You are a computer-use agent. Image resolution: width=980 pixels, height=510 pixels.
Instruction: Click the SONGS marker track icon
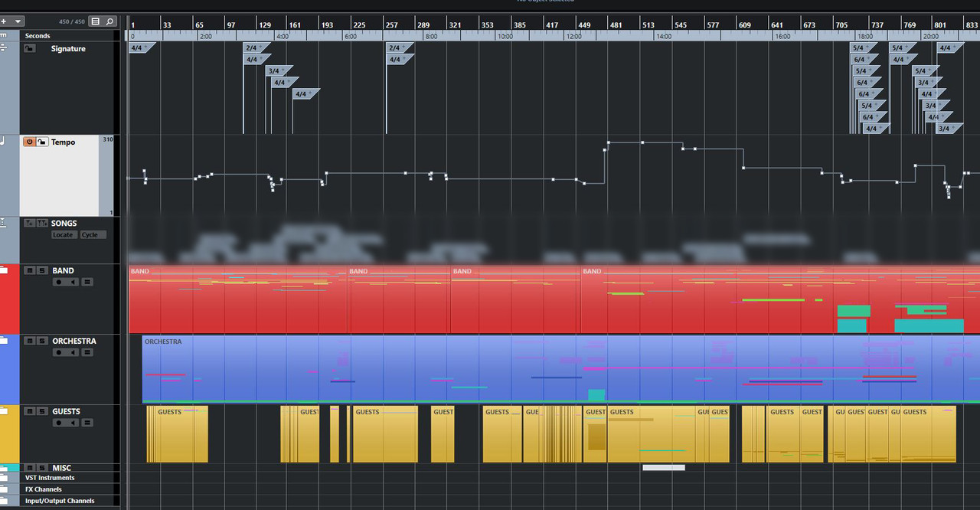pyautogui.click(x=4, y=222)
